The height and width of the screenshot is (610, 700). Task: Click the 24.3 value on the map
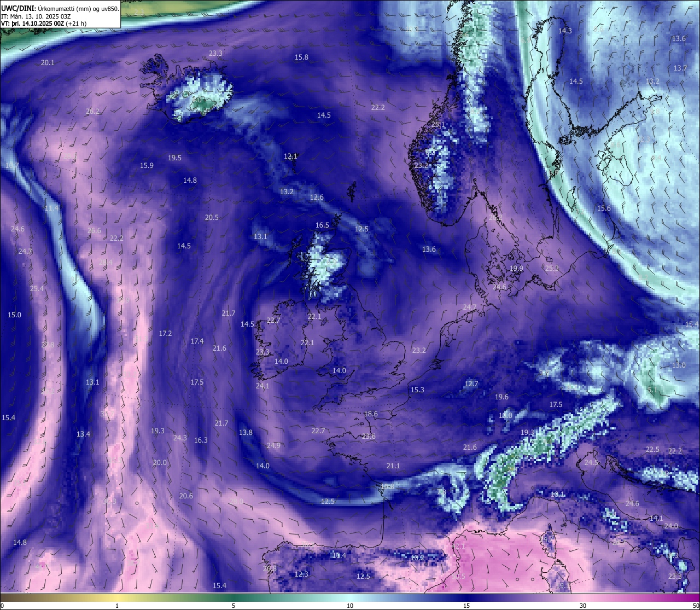pos(180,438)
